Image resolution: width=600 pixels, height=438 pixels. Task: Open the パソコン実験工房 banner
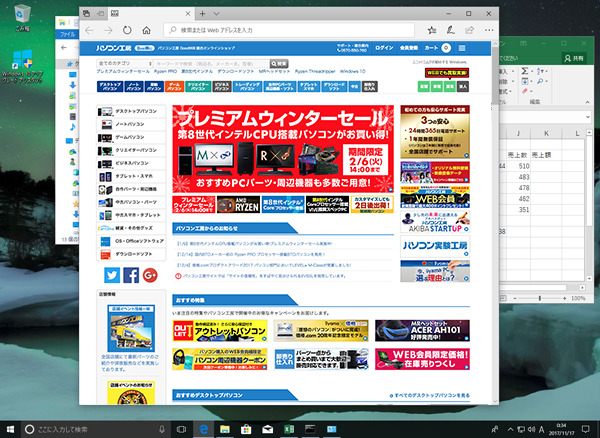point(435,246)
